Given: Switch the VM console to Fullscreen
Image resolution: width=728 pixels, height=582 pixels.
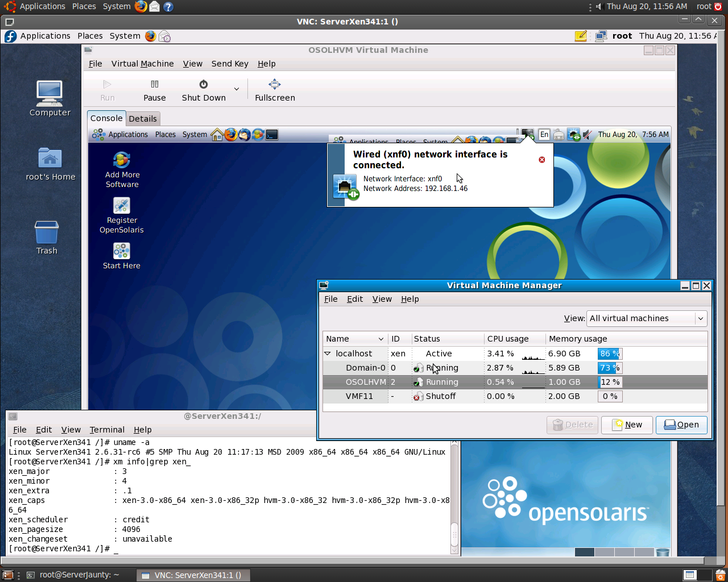Looking at the screenshot, I should [x=275, y=90].
